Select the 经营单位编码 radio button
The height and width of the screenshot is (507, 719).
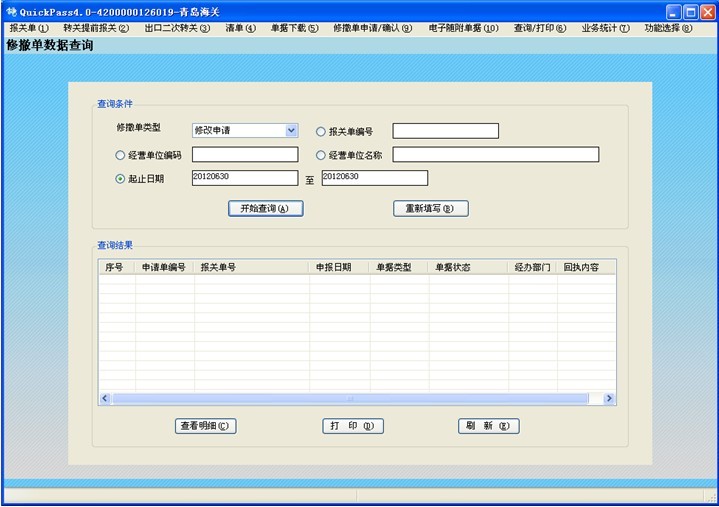tap(121, 155)
